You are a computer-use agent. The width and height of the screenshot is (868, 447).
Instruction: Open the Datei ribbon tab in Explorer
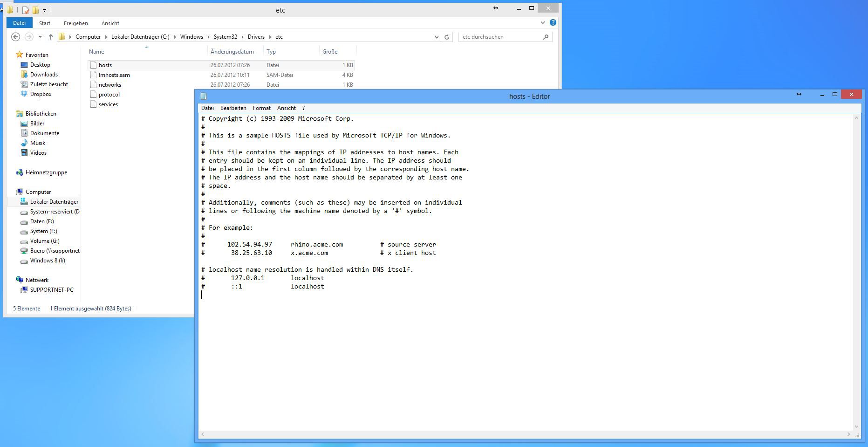pos(19,23)
